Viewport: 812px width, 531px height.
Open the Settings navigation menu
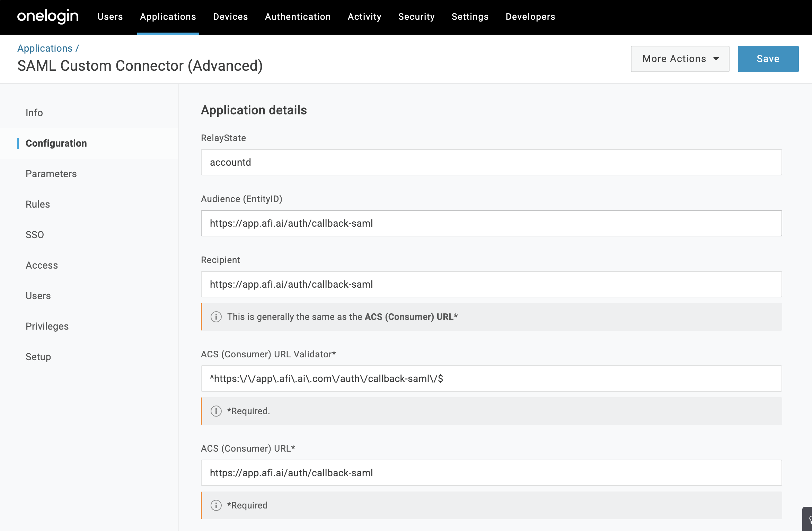click(x=470, y=17)
